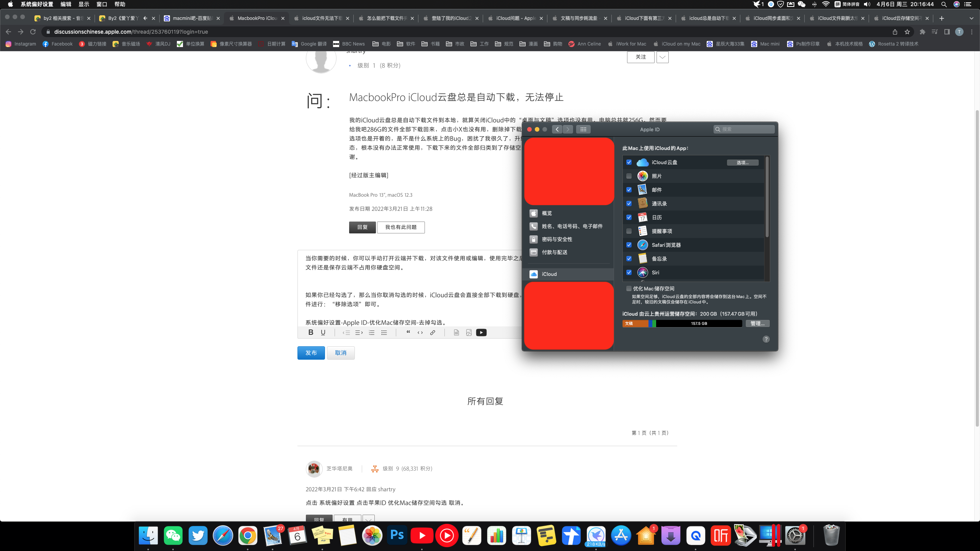The height and width of the screenshot is (551, 980).
Task: Click the Underline formatting icon
Action: click(323, 333)
